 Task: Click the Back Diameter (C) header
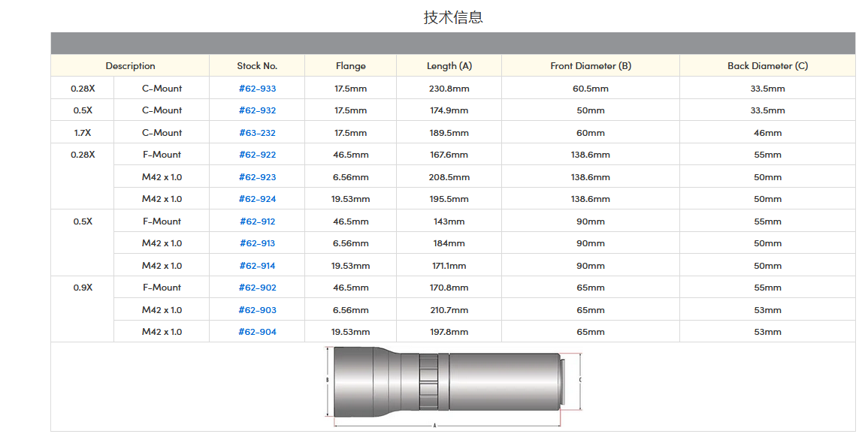coord(767,66)
